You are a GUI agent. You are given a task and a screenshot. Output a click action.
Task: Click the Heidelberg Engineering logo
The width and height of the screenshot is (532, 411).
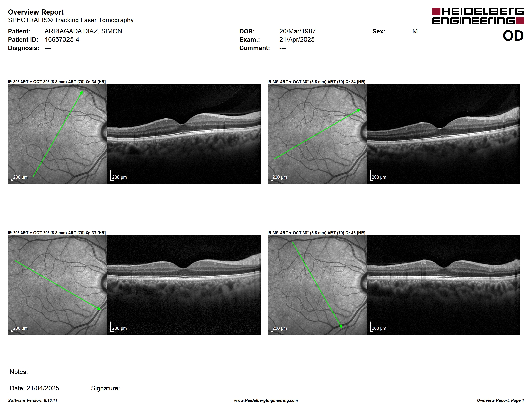[478, 16]
